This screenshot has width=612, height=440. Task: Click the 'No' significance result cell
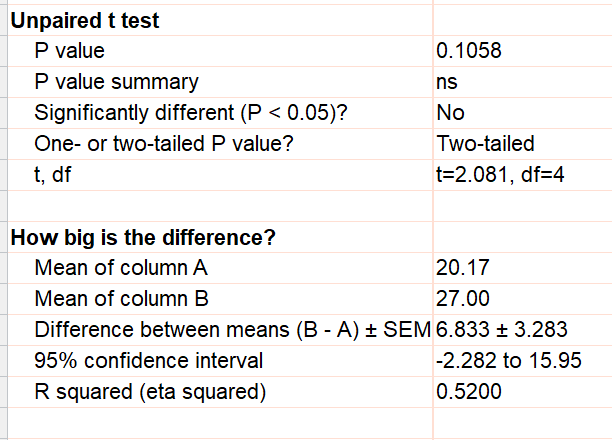[450, 112]
